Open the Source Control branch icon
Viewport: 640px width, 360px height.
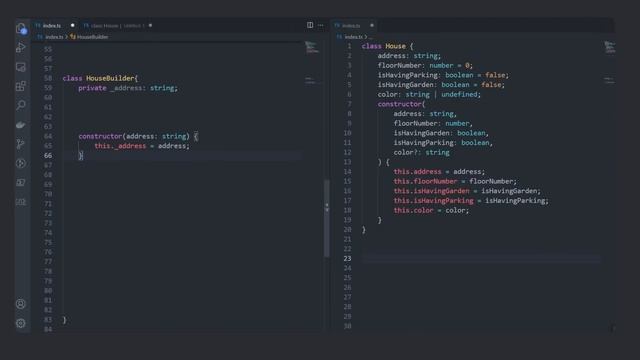pos(21,144)
